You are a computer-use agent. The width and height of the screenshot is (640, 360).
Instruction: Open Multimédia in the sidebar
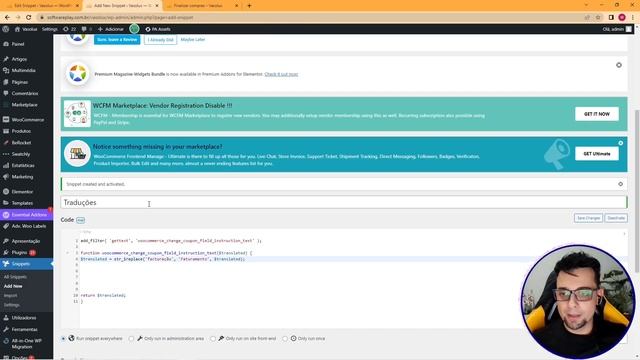tap(23, 70)
